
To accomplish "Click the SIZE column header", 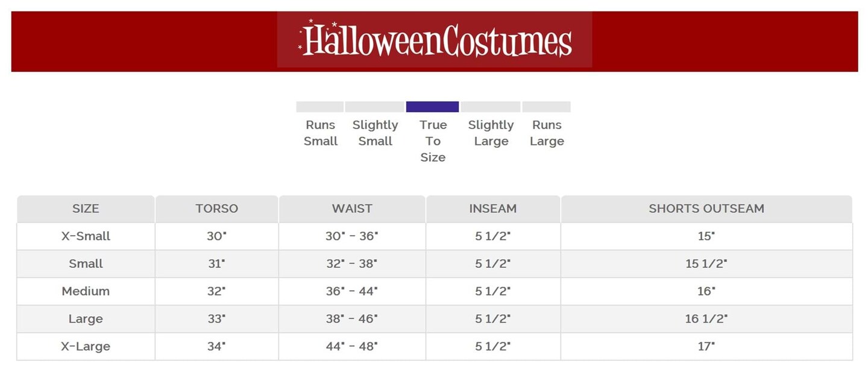I will [x=86, y=209].
